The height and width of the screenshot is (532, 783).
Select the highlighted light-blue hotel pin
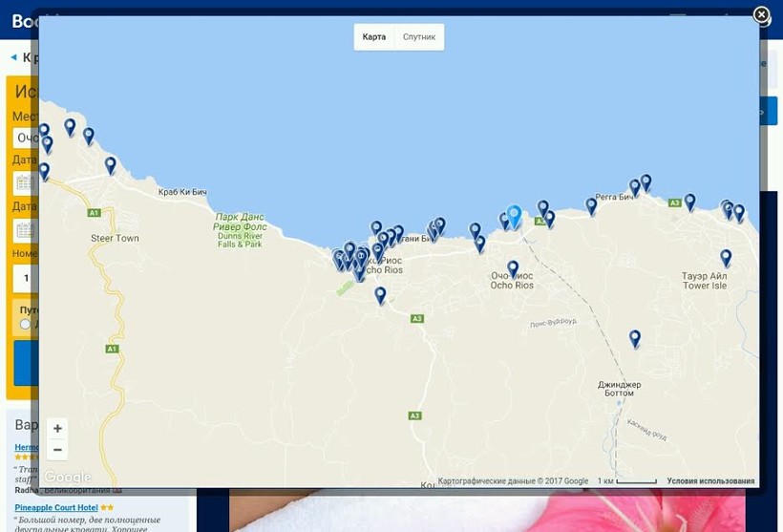point(514,216)
